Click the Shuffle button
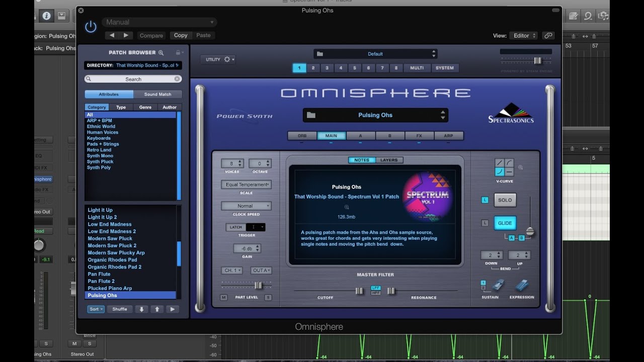The image size is (644, 362). 120,309
